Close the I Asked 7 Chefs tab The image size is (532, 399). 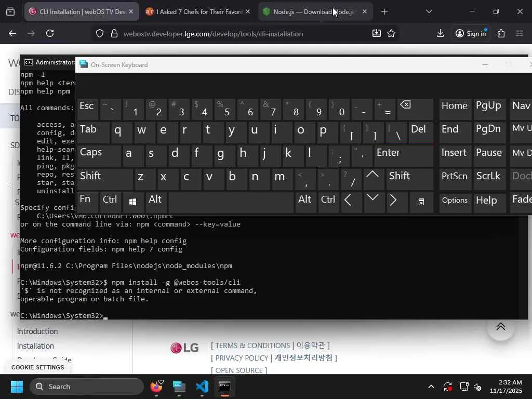[x=248, y=11]
